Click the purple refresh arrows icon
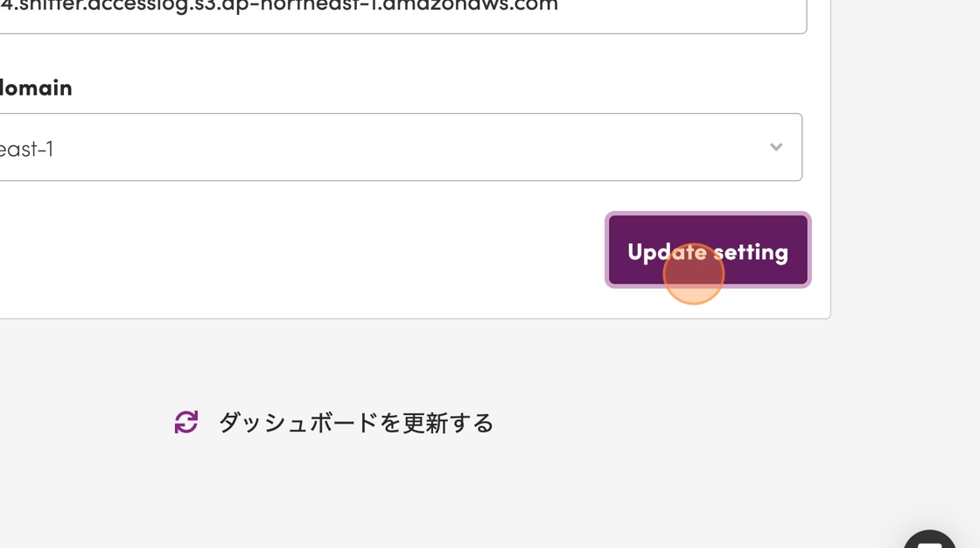The width and height of the screenshot is (980, 548). 186,422
